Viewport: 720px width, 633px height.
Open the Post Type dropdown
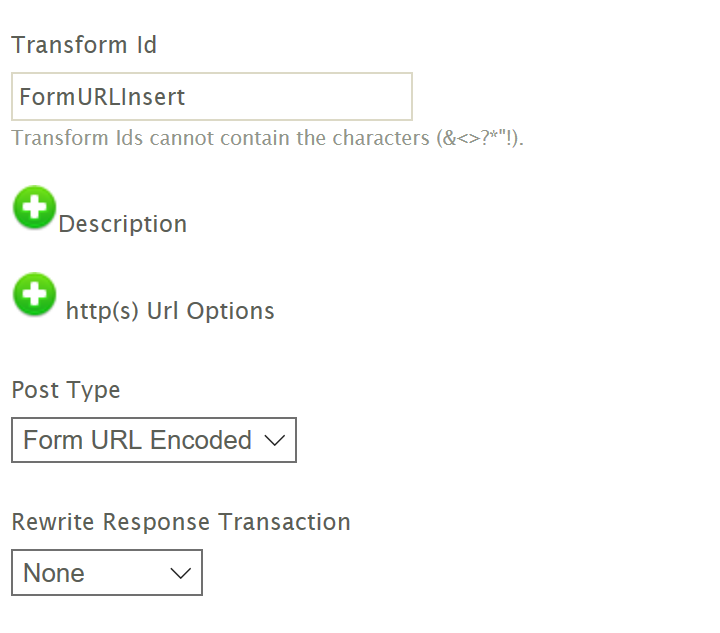point(153,440)
